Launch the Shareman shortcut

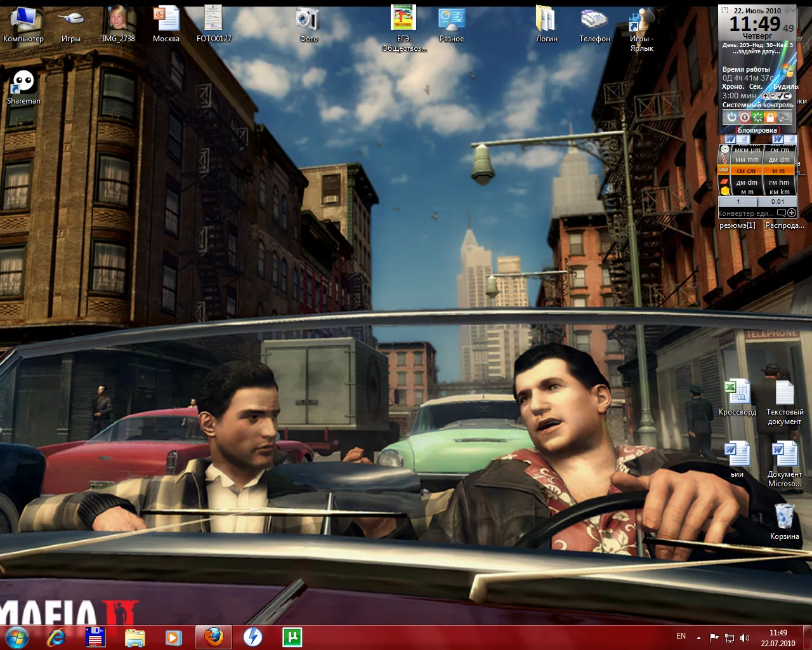[23, 86]
